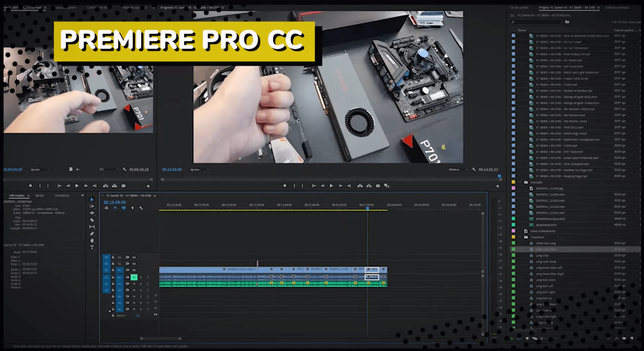
Task: Switch to Cor de Lumetri tab
Action: [x=519, y=7]
